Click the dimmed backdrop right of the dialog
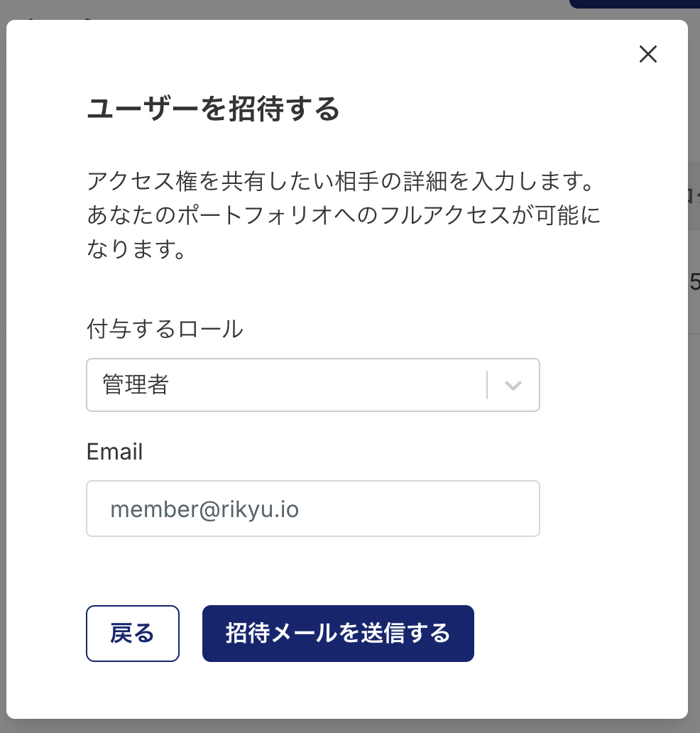This screenshot has width=700, height=733. pos(694,426)
